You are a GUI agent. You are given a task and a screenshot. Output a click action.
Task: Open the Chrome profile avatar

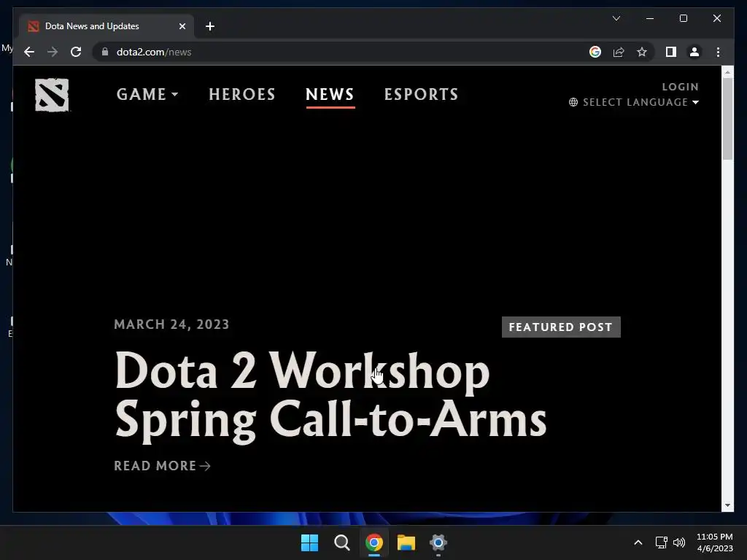click(694, 52)
